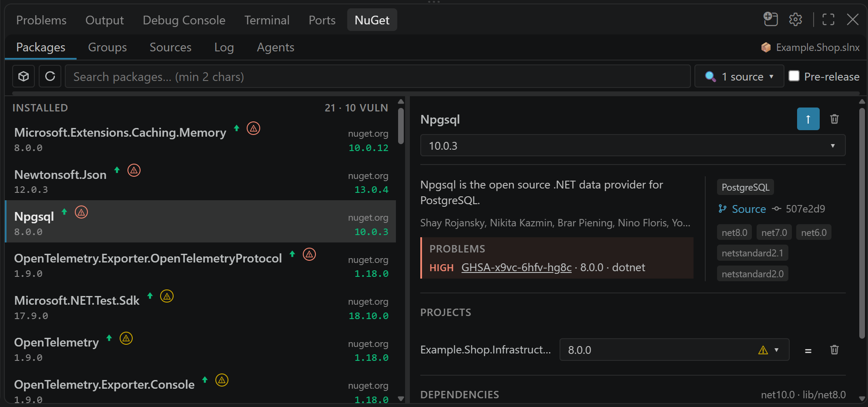Open the project version 8.0.0 dropdown

(674, 350)
